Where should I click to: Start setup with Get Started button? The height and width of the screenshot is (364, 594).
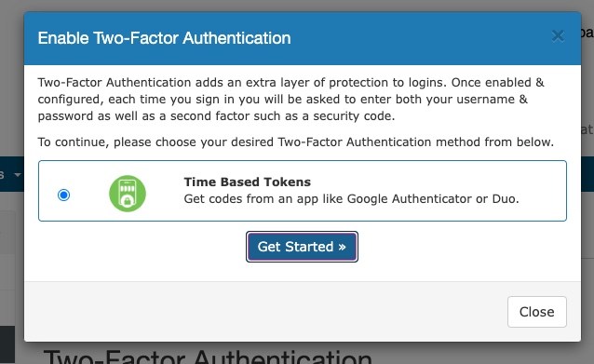click(302, 247)
